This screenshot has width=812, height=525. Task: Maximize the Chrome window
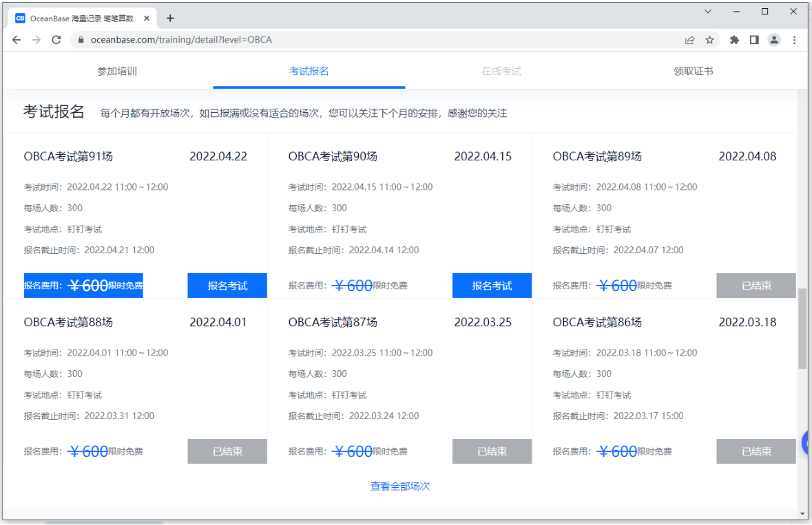764,12
